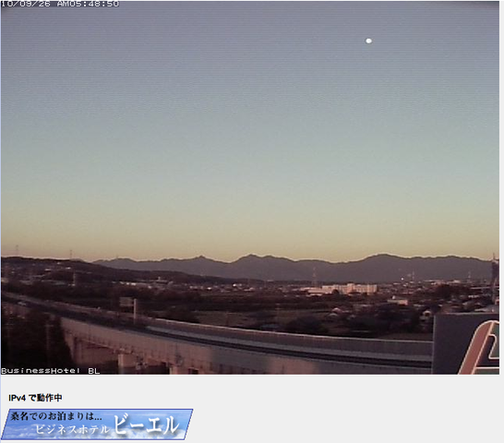Open the ビジネスホテル ビーエル banner link
The height and width of the screenshot is (443, 504).
click(97, 424)
